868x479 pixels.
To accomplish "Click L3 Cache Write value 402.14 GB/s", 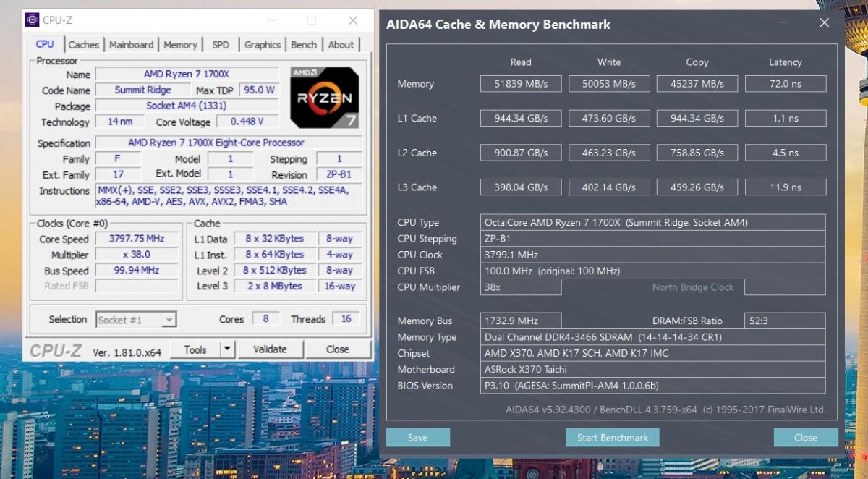I will tap(609, 187).
